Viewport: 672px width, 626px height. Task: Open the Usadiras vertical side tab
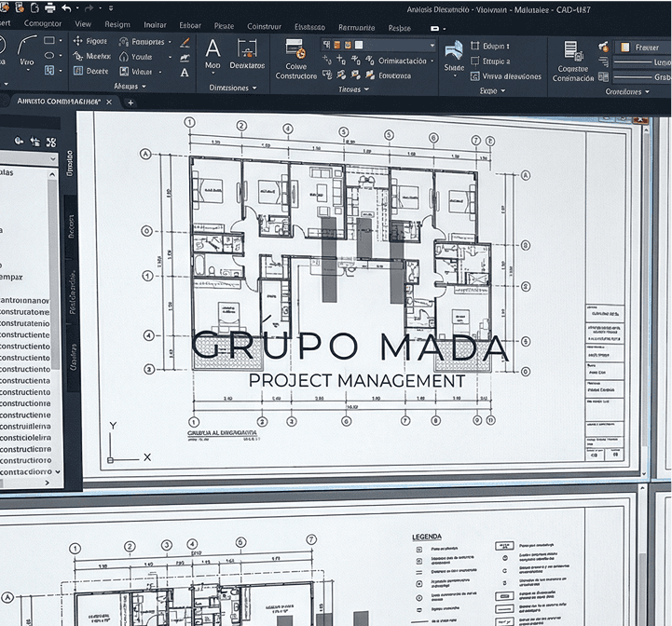74,357
